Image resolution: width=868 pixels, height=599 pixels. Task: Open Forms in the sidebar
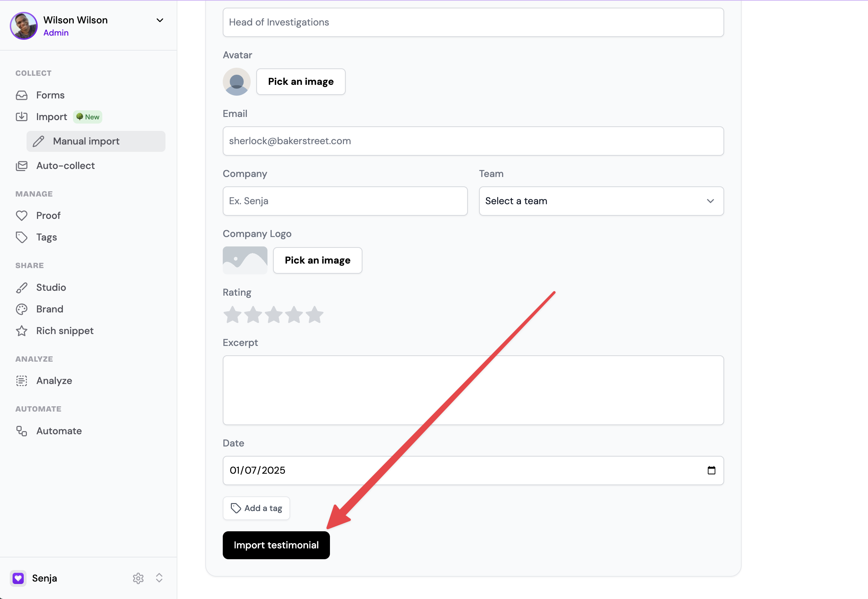(50, 95)
